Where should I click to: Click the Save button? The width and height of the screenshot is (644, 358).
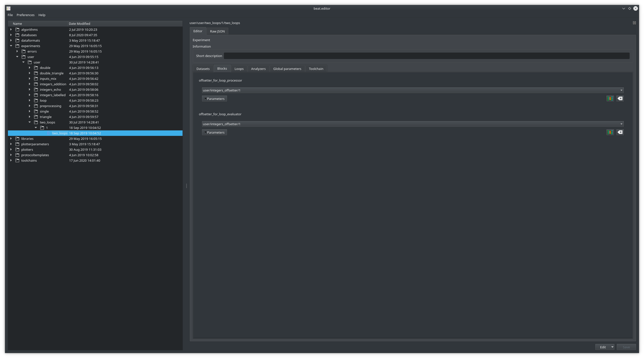626,347
